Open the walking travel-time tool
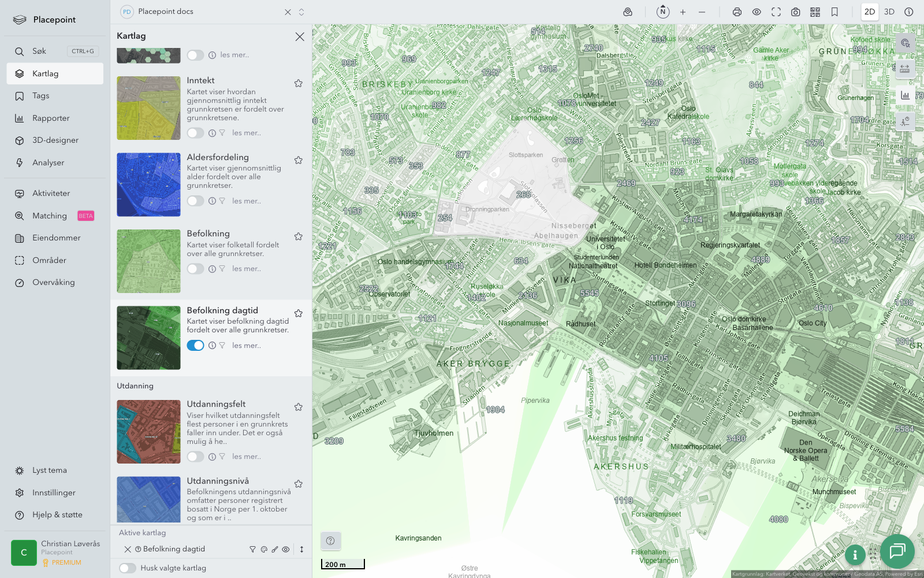924x578 pixels. (905, 121)
